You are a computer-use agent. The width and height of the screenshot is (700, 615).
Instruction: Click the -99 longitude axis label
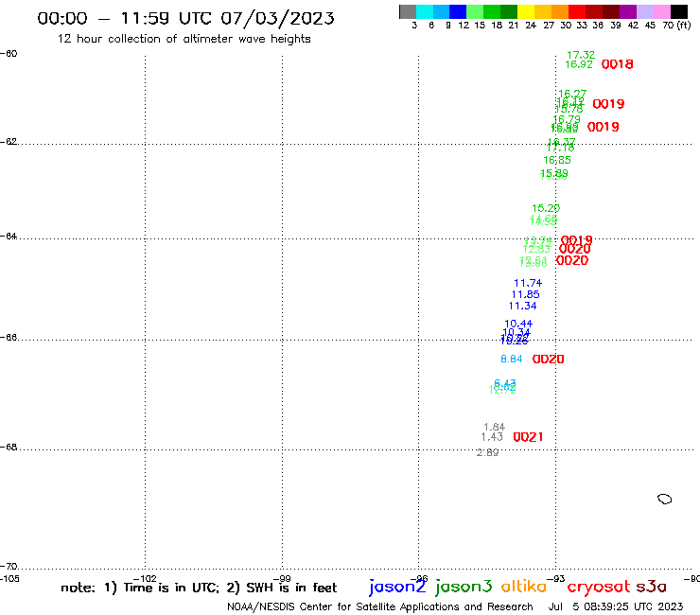coord(282,579)
